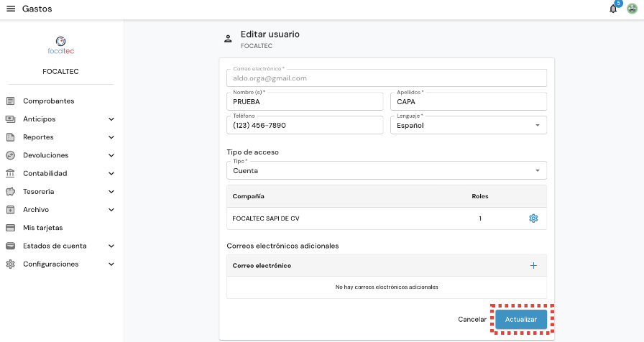Viewport: 644px width, 342px height.
Task: Click the Cancelar button
Action: (x=472, y=320)
